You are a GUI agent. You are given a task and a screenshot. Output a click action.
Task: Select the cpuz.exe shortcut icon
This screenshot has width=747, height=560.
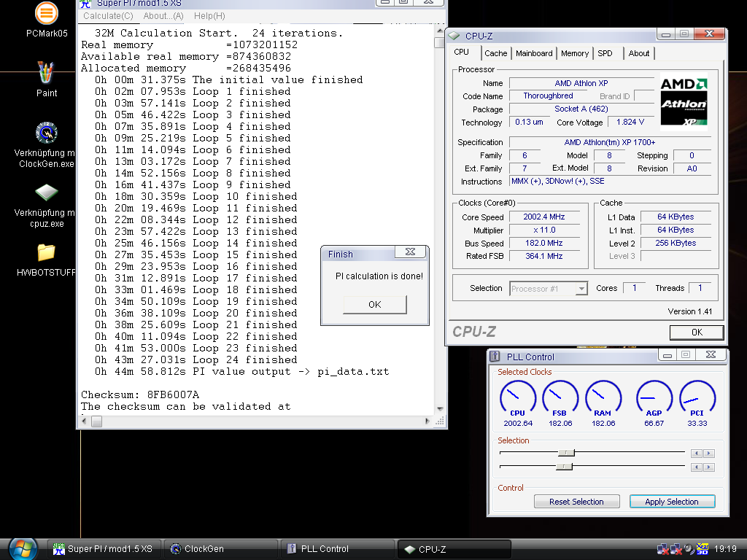coord(46,192)
